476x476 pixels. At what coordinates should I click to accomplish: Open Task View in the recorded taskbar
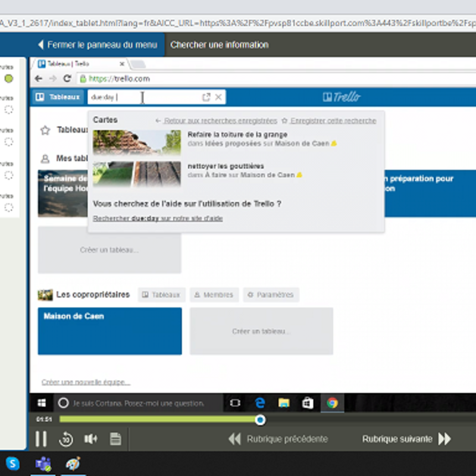235,403
